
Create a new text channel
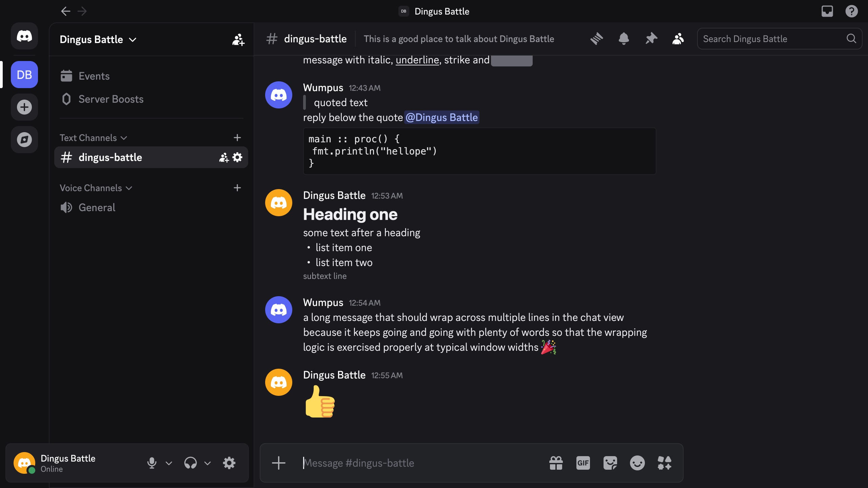pyautogui.click(x=237, y=138)
